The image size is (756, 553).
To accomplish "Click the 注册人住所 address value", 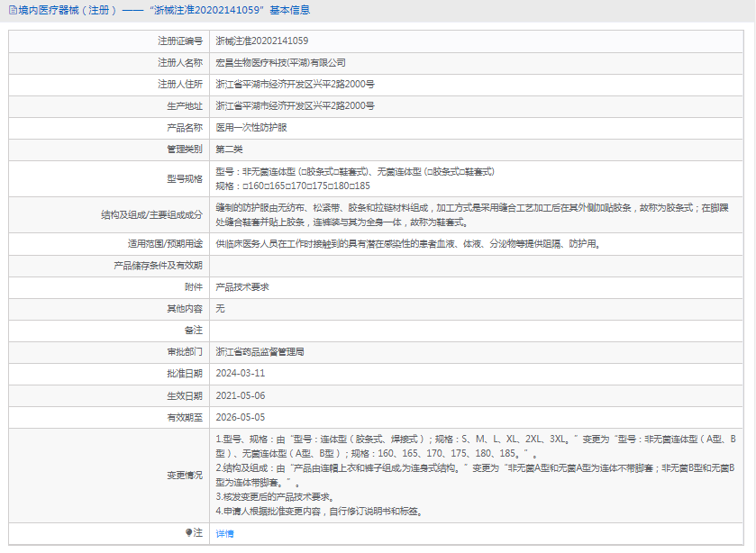I will [295, 85].
